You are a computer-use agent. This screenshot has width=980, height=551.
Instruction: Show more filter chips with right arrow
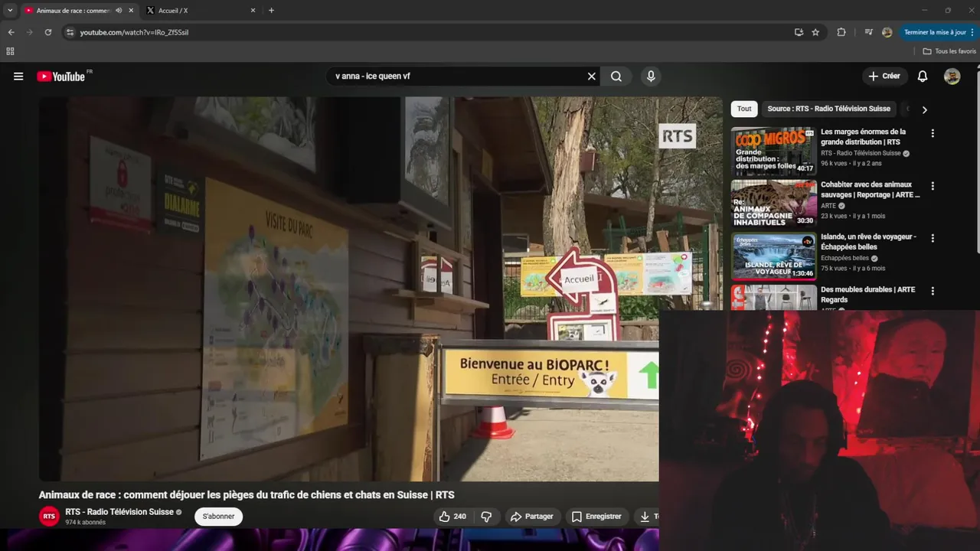[924, 109]
